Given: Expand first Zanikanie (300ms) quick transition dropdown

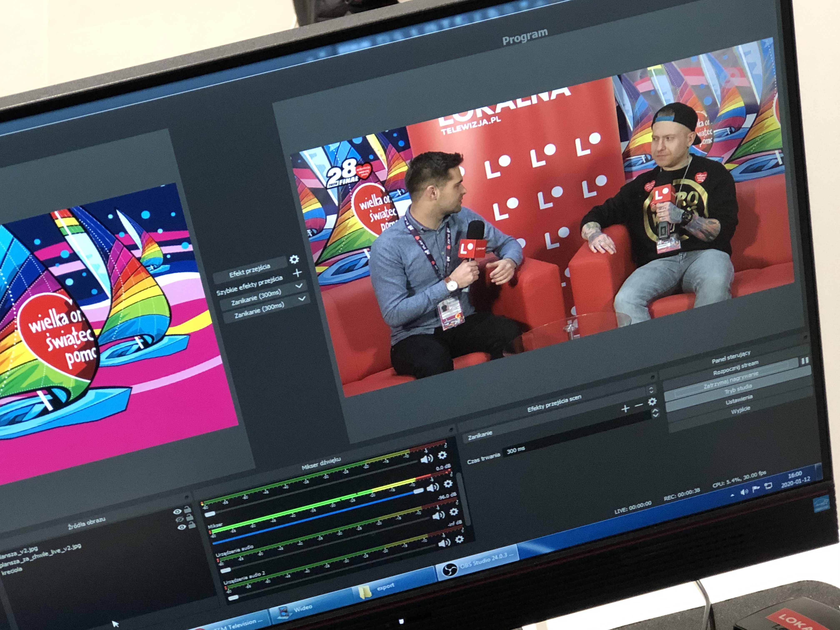Looking at the screenshot, I should 299,286.
